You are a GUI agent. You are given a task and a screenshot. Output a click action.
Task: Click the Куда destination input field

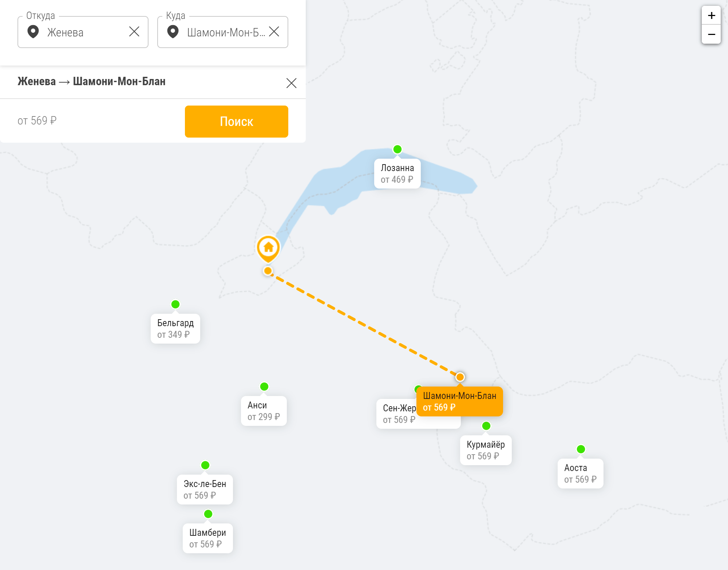click(223, 32)
